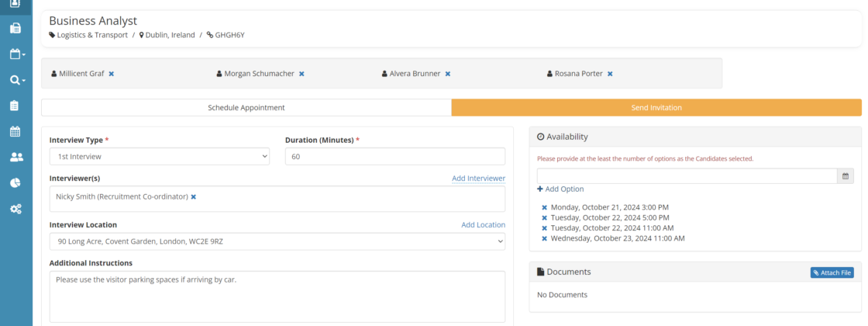This screenshot has height=326, width=868.
Task: Remove interviewer Nicky Smith
Action: click(x=194, y=197)
